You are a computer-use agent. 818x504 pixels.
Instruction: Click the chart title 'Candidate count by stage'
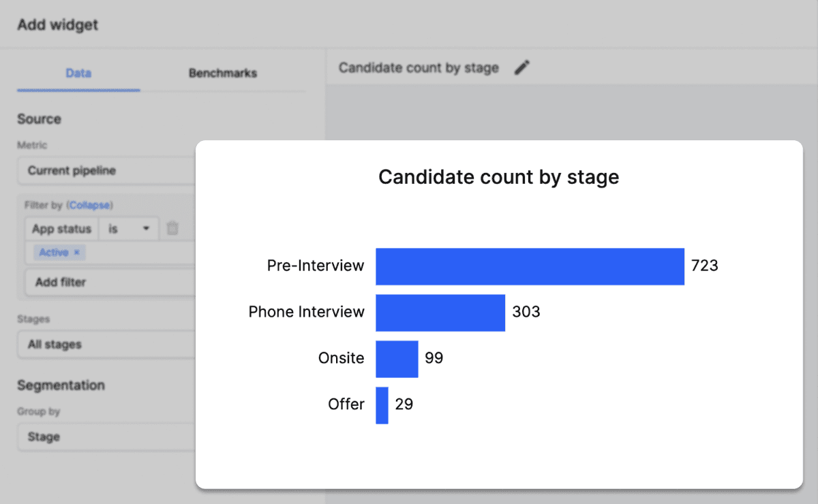tap(498, 176)
